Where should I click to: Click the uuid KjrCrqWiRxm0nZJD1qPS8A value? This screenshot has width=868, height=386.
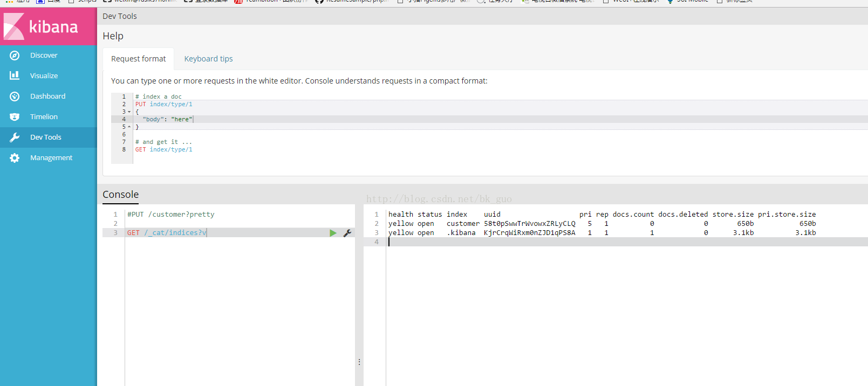point(530,233)
